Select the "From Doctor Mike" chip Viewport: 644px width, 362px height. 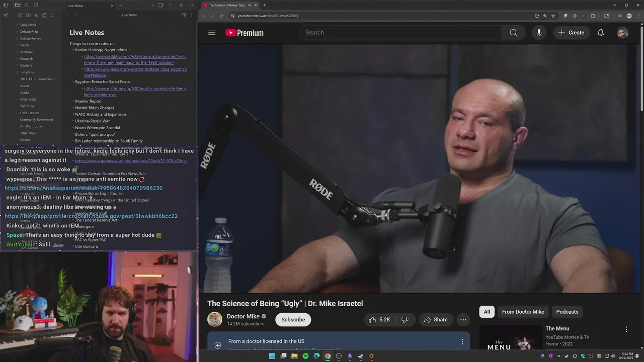[x=523, y=312]
